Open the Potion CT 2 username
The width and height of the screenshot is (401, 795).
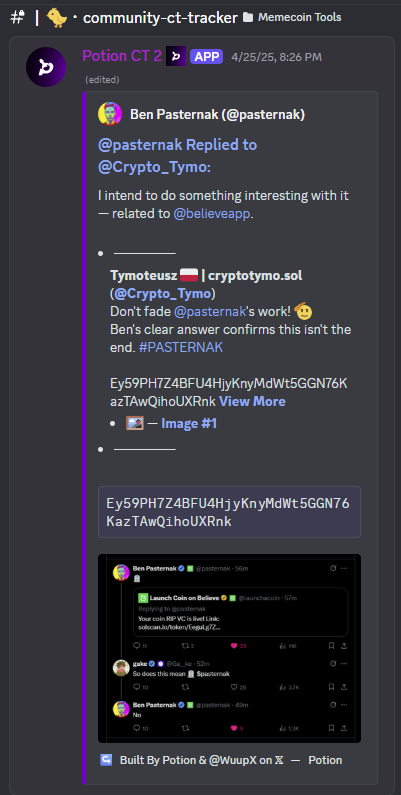122,56
